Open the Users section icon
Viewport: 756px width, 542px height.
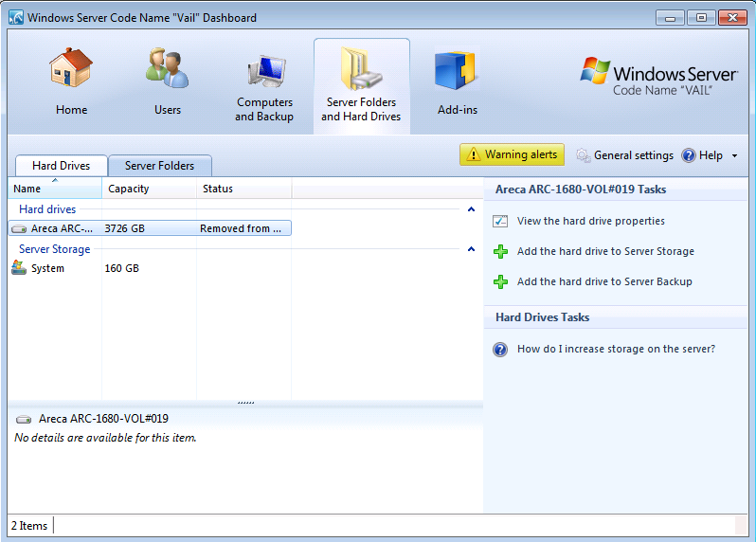[x=168, y=71]
